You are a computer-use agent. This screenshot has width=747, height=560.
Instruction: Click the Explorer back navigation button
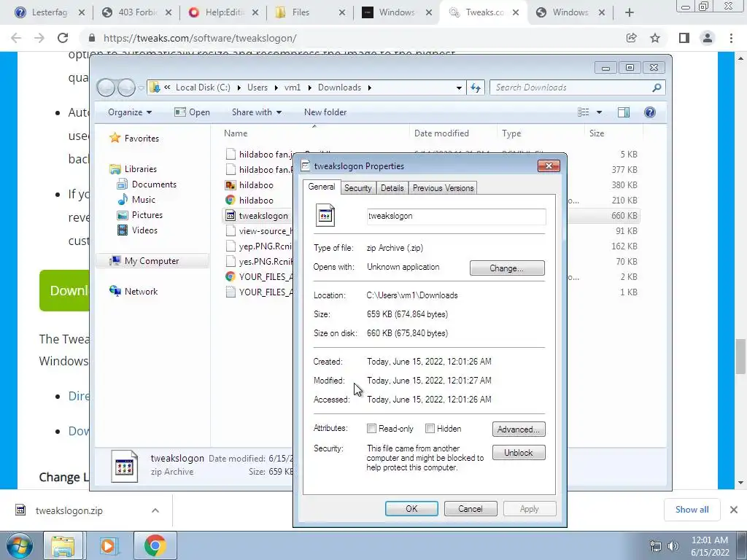(x=106, y=87)
